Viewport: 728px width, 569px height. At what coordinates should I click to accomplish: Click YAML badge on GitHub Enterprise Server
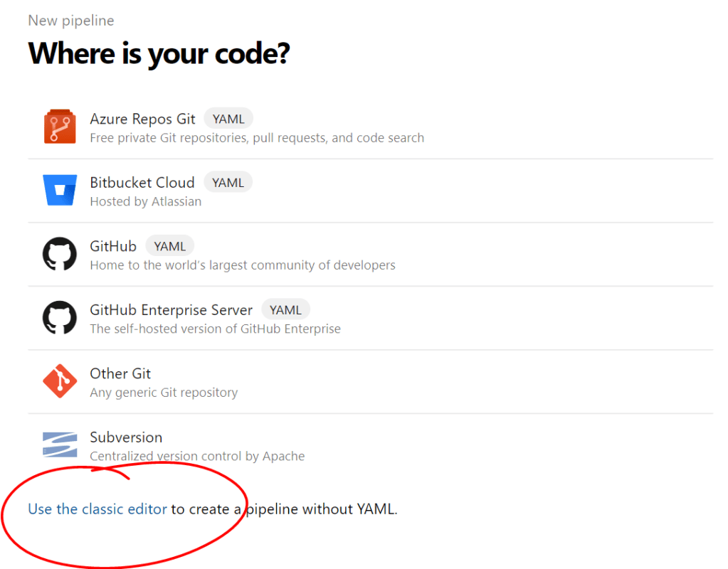click(x=285, y=310)
